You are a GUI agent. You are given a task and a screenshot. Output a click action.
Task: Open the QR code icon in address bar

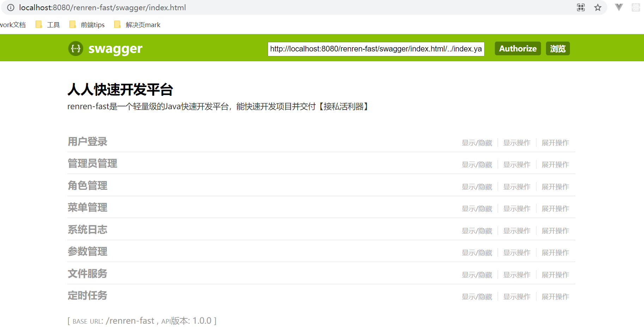(x=581, y=7)
